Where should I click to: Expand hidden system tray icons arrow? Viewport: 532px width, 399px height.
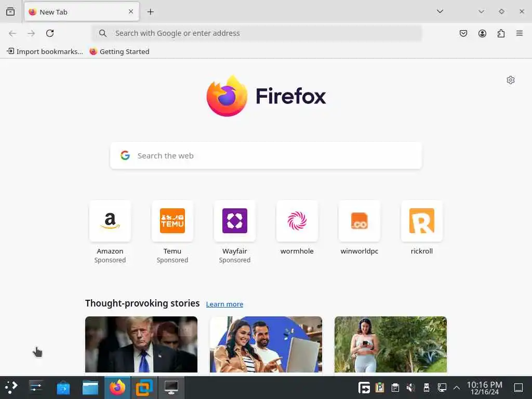click(457, 388)
